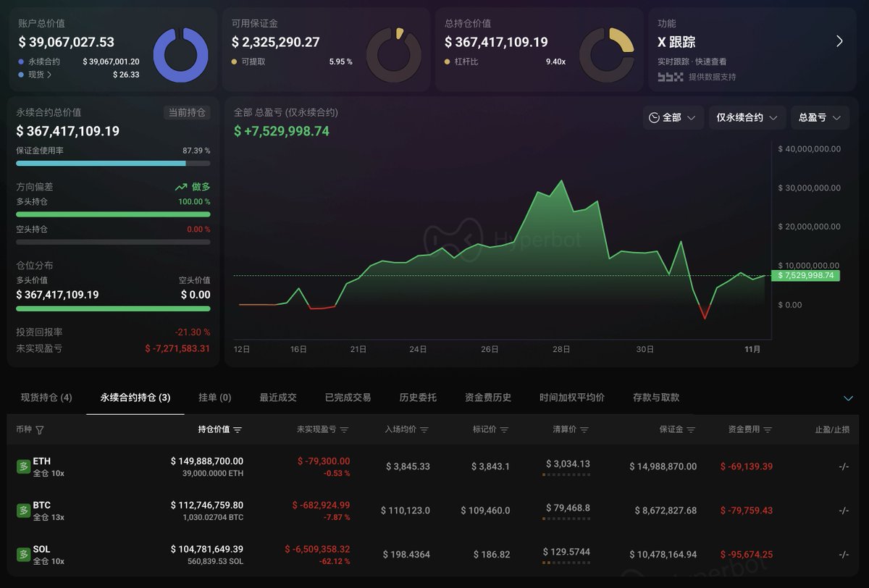Click the 保证金使用率 progress bar
The width and height of the screenshot is (869, 588).
click(113, 164)
